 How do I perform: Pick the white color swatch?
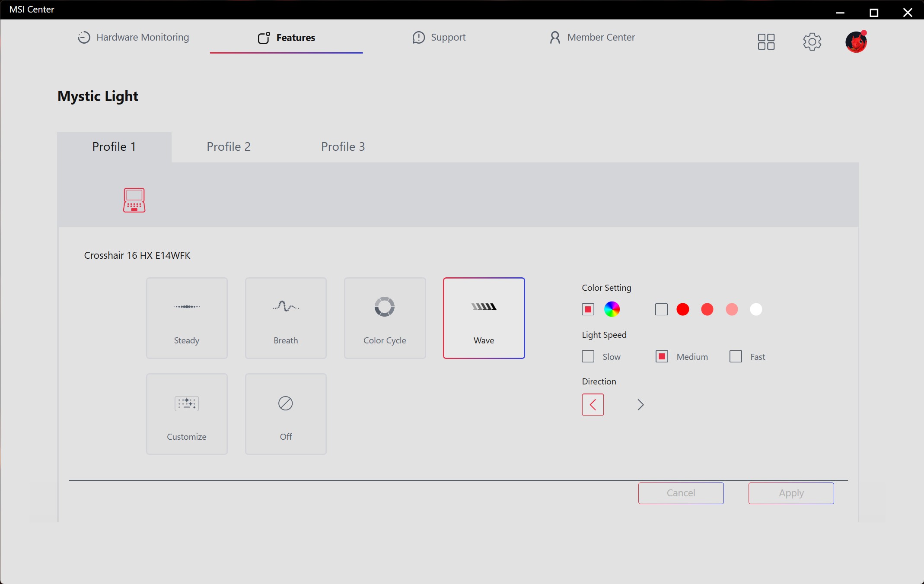(756, 309)
